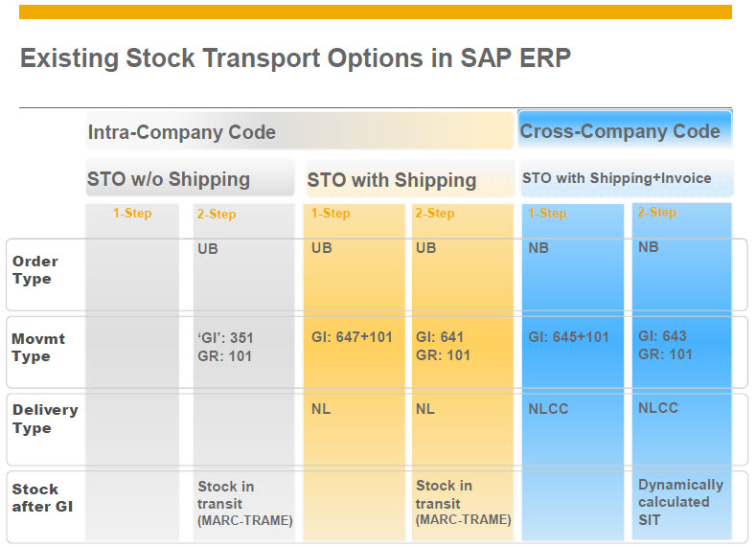Select the GI: 645+101 cell

point(568,337)
